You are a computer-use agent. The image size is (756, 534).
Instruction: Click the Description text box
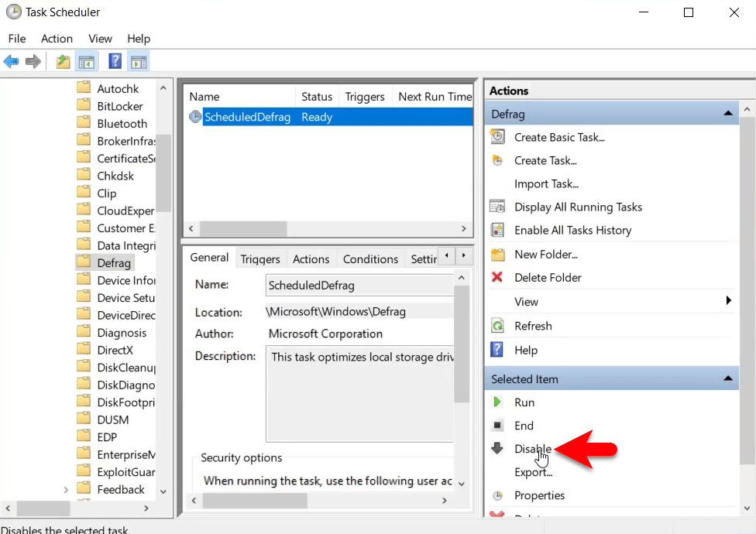coord(359,393)
